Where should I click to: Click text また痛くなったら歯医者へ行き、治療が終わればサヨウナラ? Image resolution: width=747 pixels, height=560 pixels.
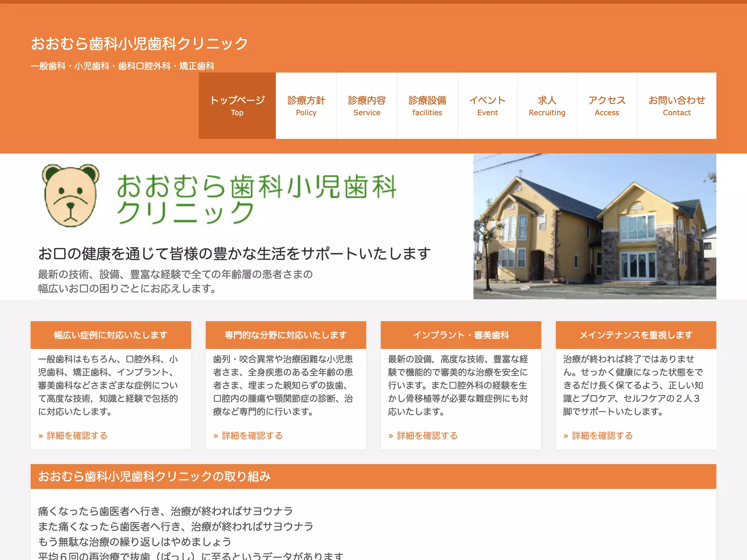coord(175,526)
